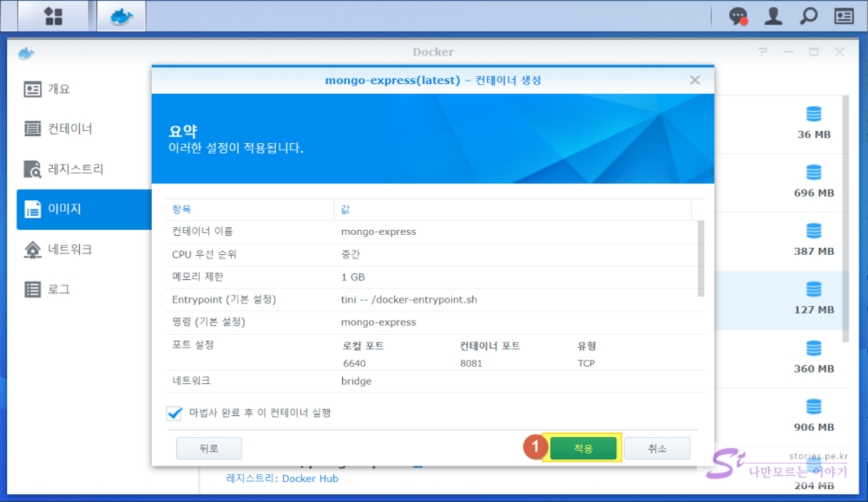
Task: Open the 개요 overview tab
Action: click(x=59, y=89)
